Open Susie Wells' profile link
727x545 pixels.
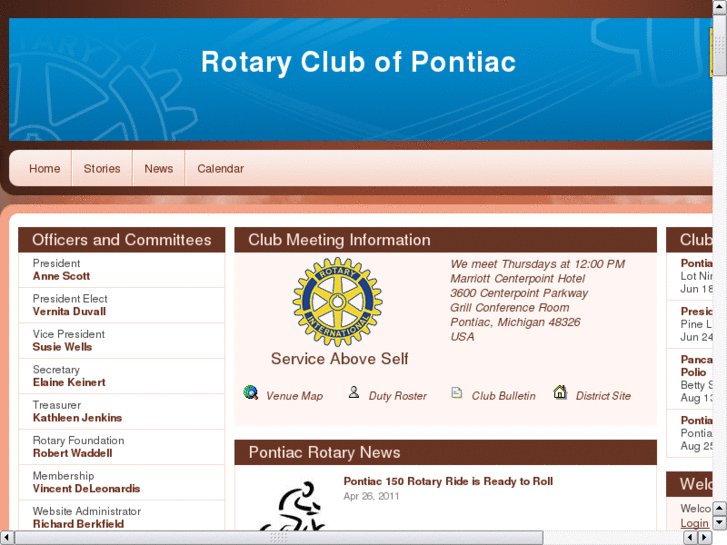coord(62,346)
